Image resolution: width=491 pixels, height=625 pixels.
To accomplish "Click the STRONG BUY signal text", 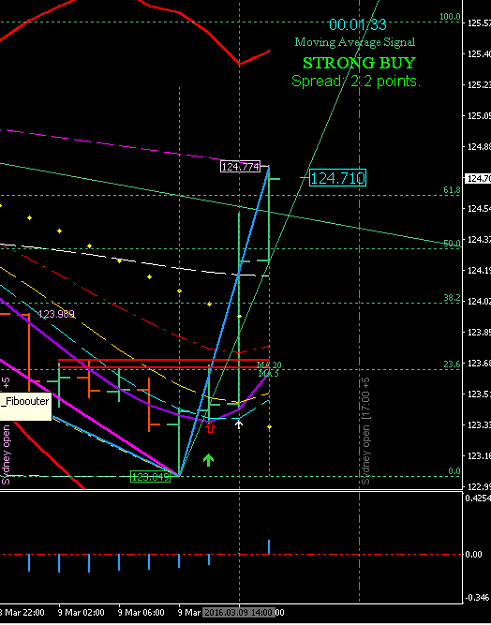I will [x=359, y=63].
